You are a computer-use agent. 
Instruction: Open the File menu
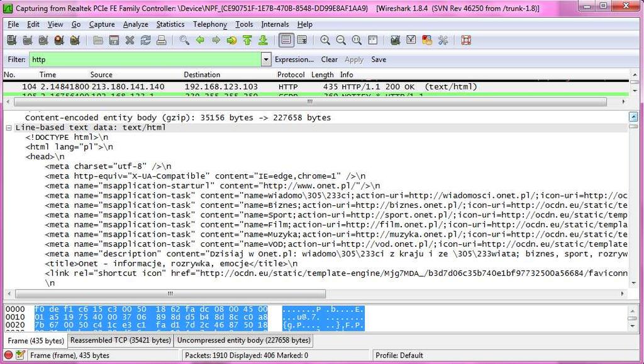(13, 25)
